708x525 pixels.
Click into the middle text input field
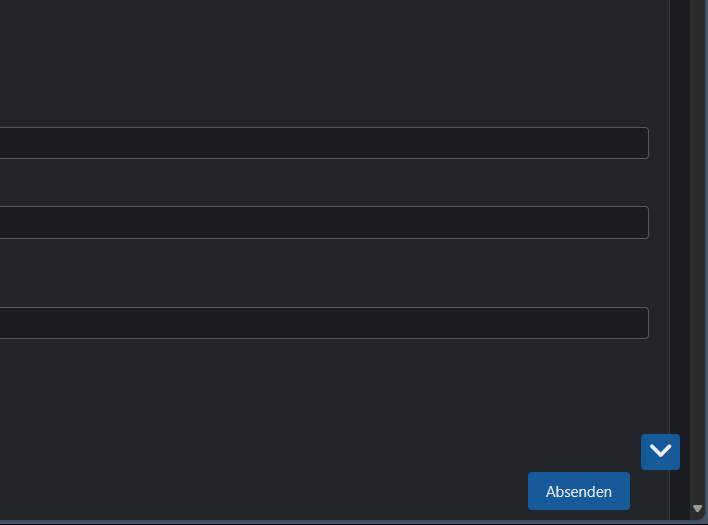point(320,222)
